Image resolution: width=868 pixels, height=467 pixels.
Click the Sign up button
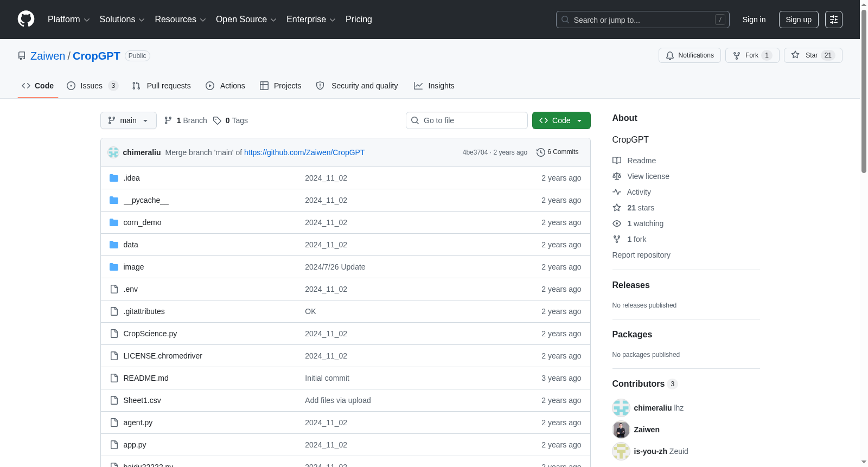(x=799, y=20)
